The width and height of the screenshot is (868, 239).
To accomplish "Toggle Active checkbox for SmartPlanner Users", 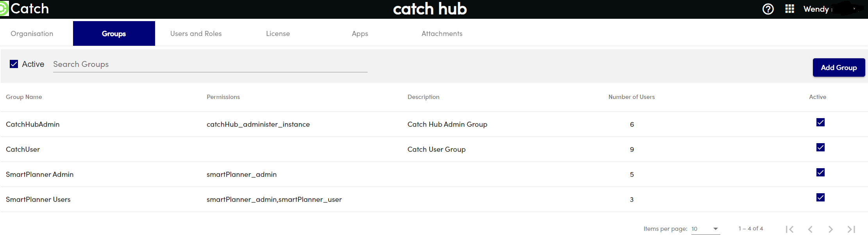I will 820,198.
